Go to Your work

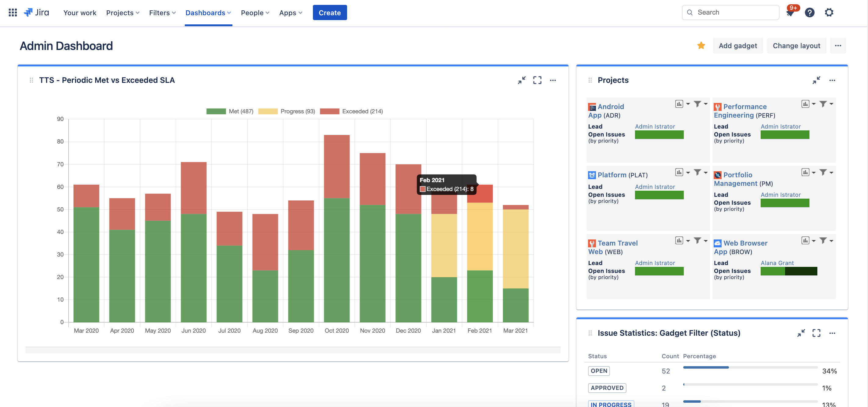(x=80, y=13)
